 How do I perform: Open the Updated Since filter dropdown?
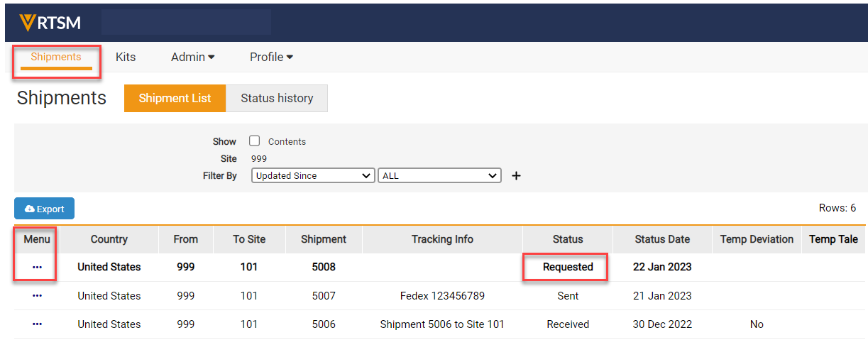coord(312,175)
